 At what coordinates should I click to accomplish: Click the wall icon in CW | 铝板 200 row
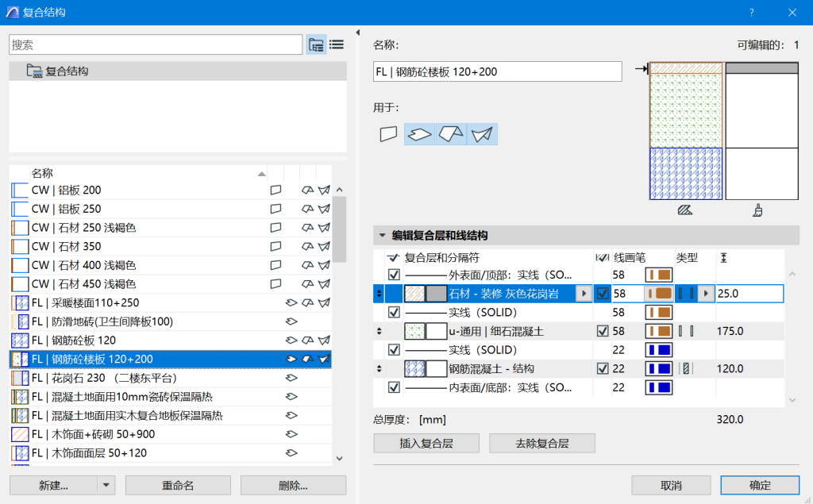coord(275,190)
